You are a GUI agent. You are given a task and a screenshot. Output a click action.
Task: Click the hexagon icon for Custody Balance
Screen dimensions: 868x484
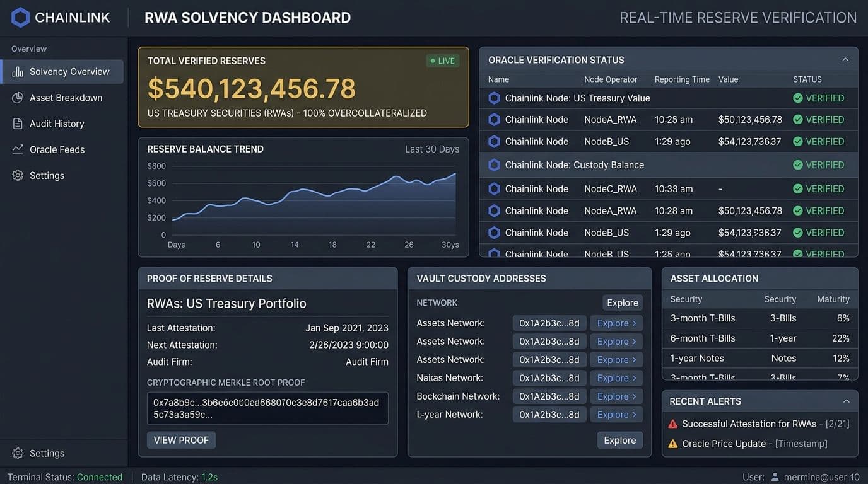pos(494,165)
